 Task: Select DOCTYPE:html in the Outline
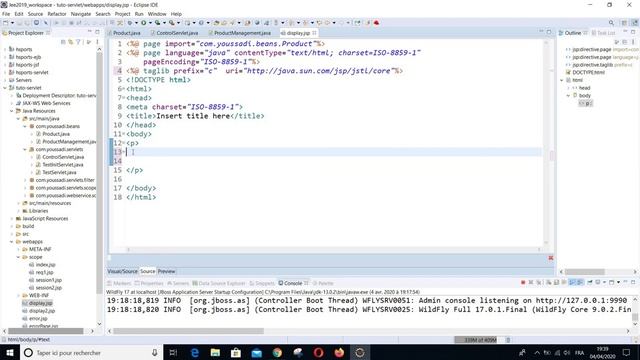[589, 72]
